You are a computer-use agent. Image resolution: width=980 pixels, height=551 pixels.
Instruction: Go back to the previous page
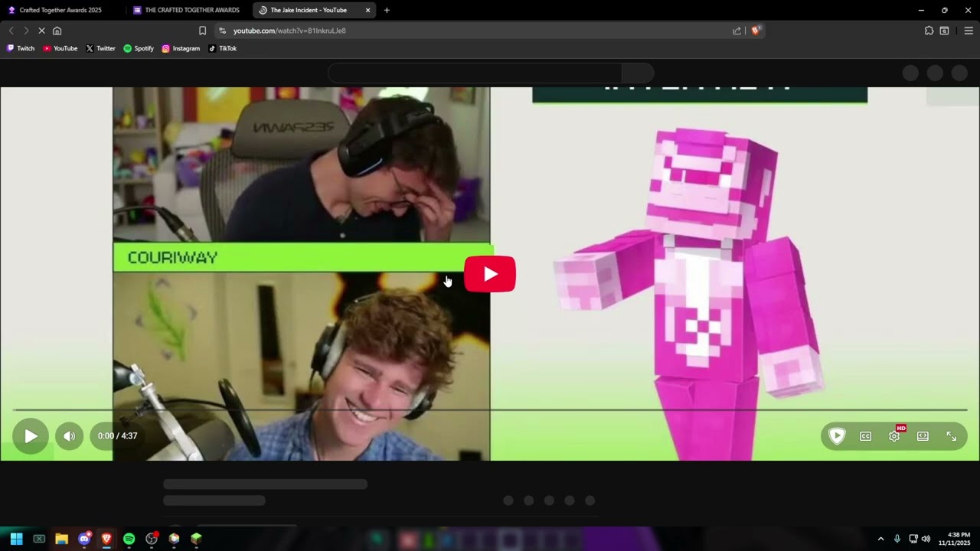[x=11, y=31]
